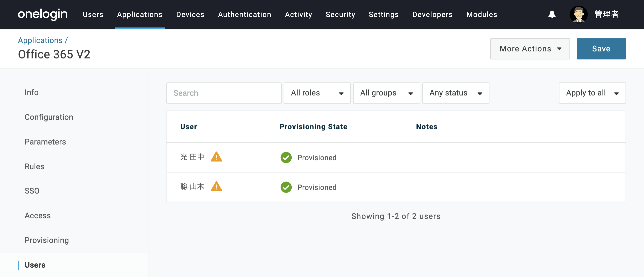This screenshot has width=644, height=277.
Task: Click the Office 365 V2 title
Action: click(x=54, y=54)
